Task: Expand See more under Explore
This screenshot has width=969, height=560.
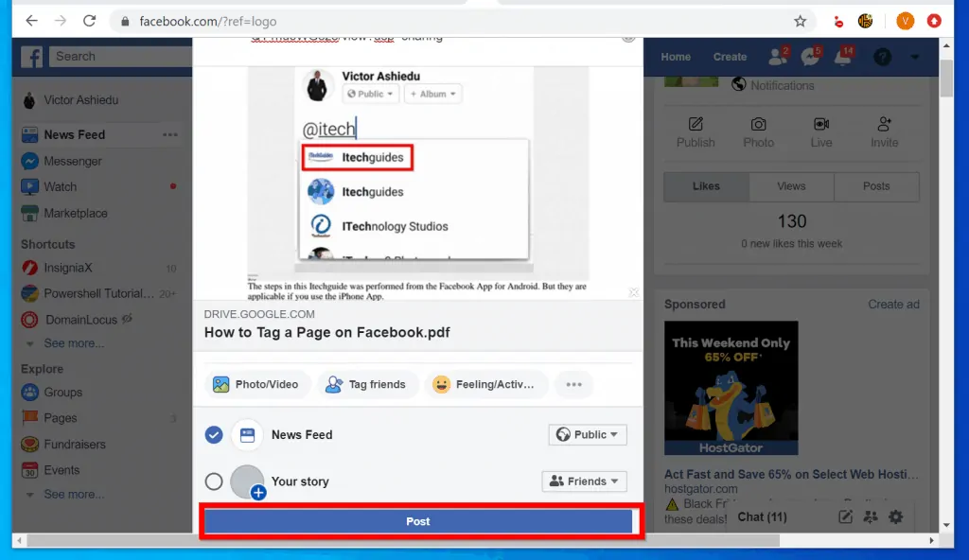Action: 74,495
